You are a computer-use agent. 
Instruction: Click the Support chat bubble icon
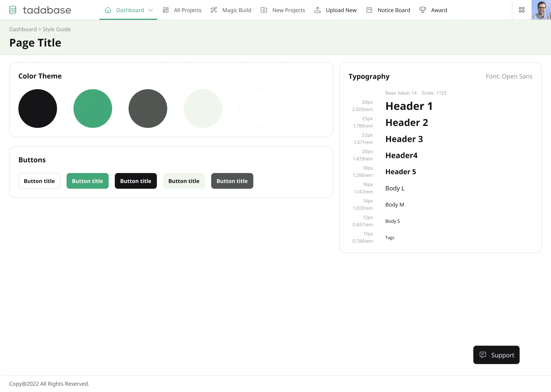[483, 355]
